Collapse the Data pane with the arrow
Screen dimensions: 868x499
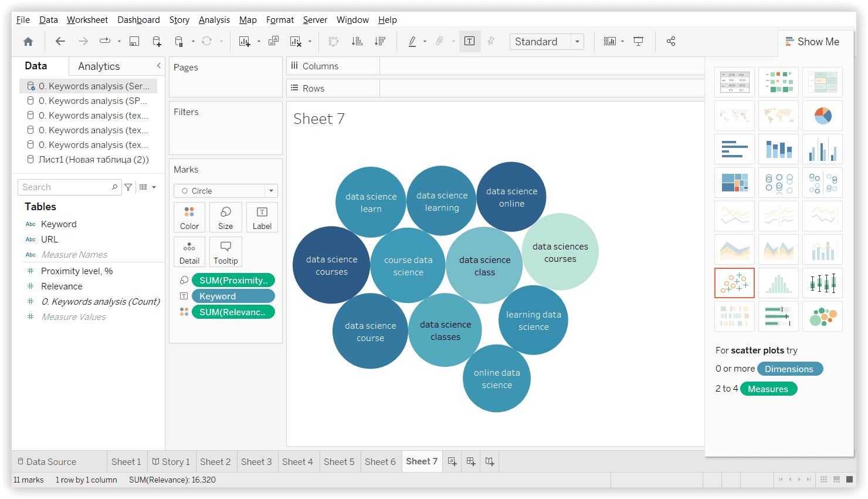[158, 66]
